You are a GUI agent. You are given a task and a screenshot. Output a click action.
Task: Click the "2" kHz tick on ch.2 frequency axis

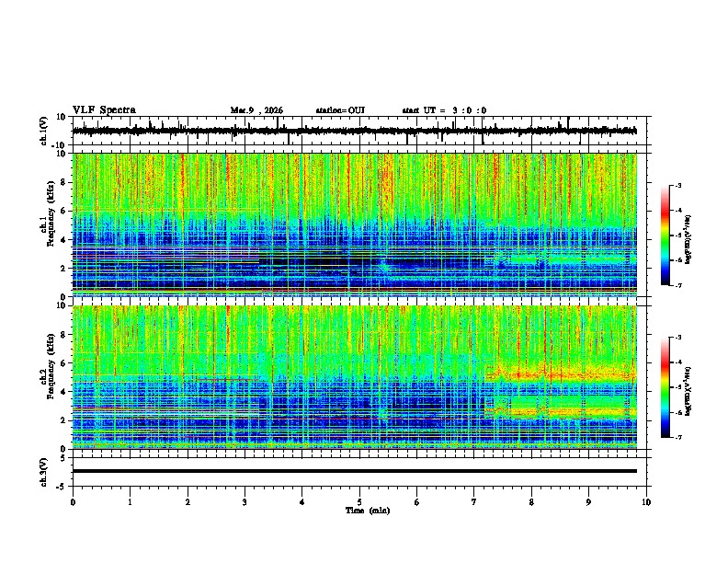point(63,420)
